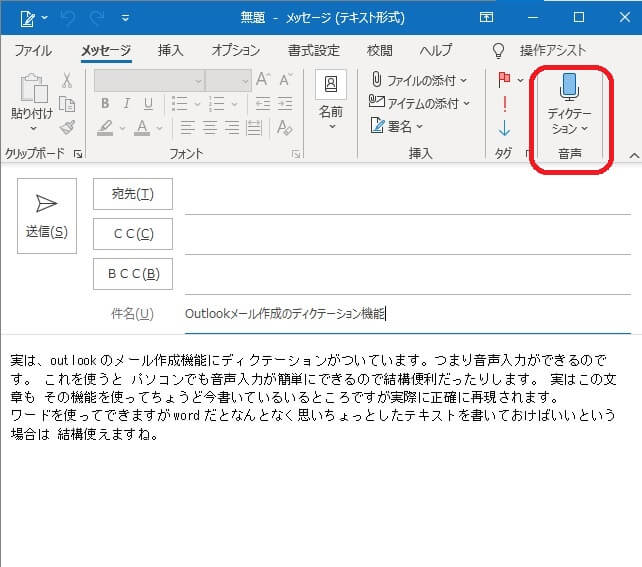Open the highlight color dropdown arrow

122,128
